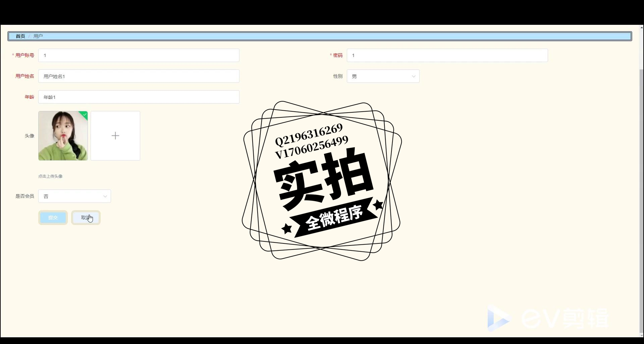
Task: Click the 用户账号 field label
Action: [x=24, y=55]
